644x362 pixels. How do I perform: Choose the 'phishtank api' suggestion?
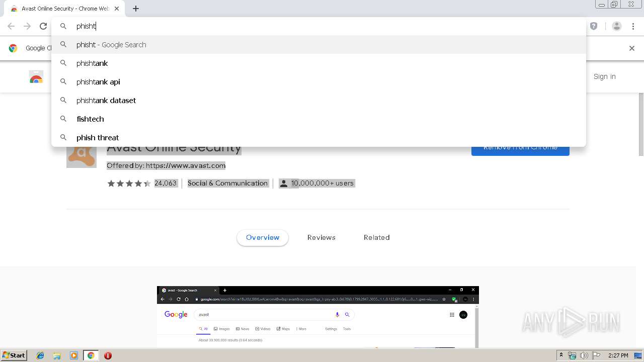[x=318, y=82]
